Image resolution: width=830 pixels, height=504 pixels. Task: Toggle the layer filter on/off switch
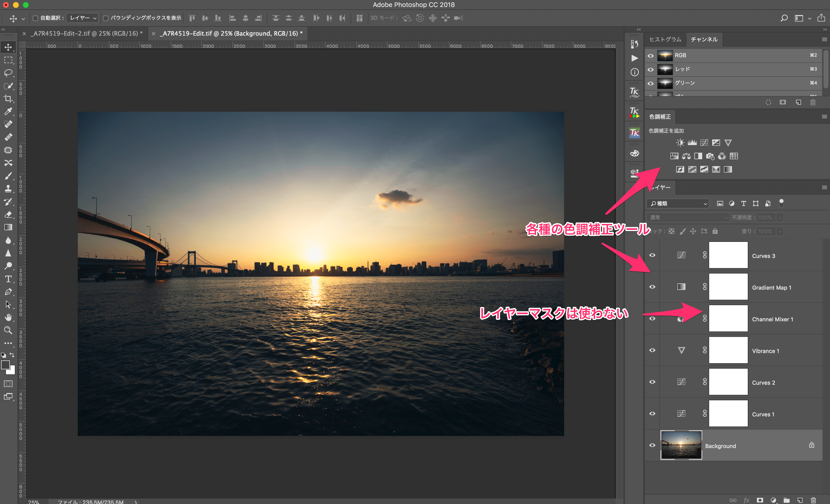pos(781,203)
